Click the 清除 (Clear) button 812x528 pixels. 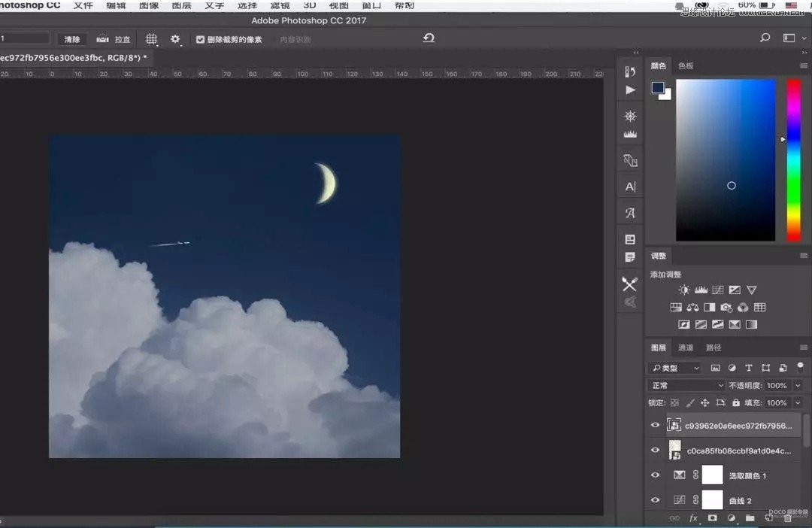72,39
